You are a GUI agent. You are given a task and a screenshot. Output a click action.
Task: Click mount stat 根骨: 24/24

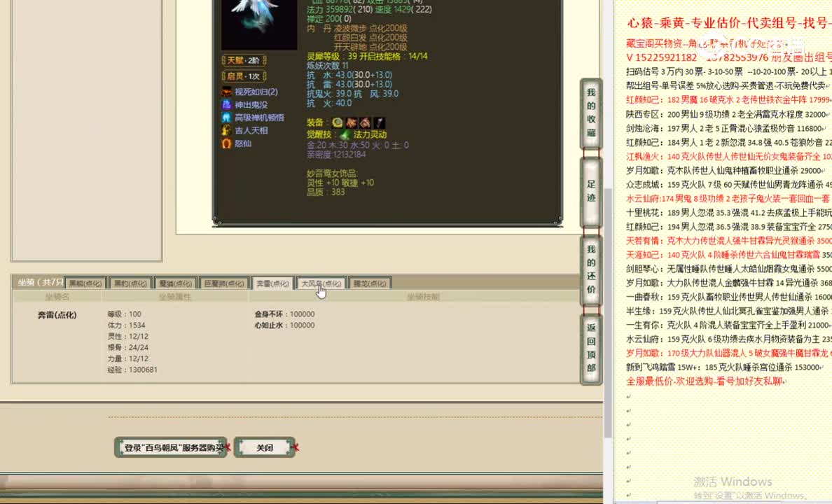tap(128, 347)
